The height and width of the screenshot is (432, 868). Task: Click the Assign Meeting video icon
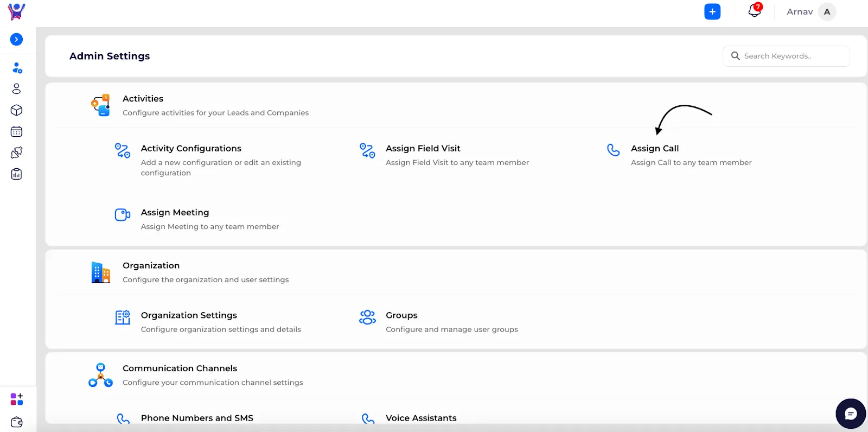(123, 214)
